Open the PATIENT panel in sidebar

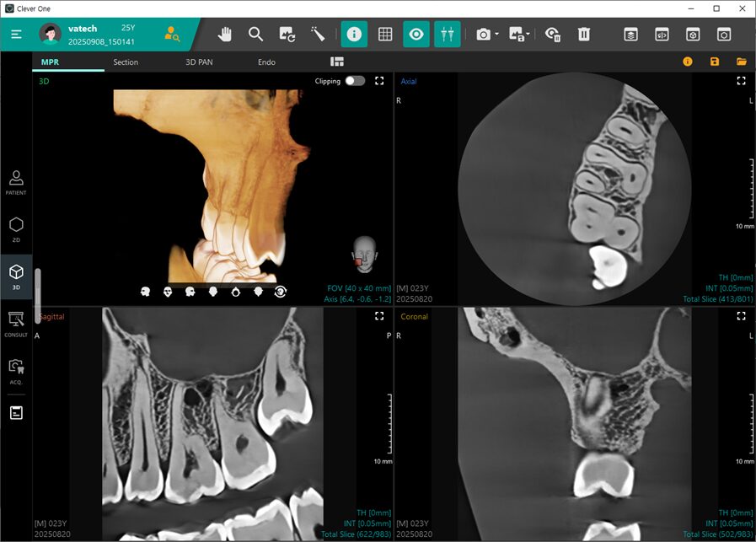16,182
